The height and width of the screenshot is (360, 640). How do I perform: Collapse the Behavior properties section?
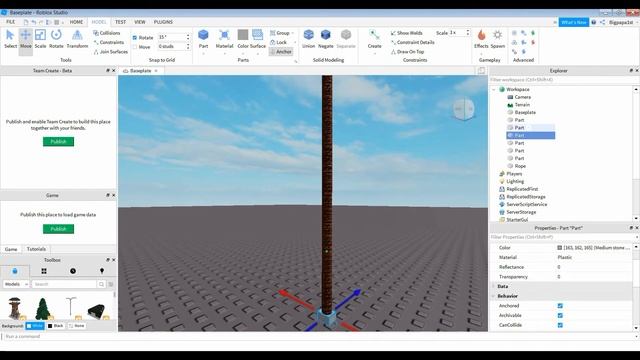(x=494, y=296)
